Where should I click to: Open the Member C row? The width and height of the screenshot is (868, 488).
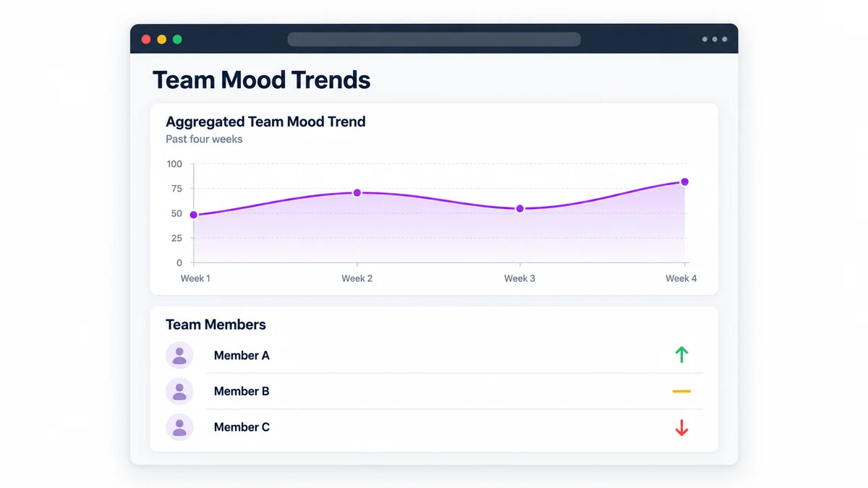coord(434,427)
